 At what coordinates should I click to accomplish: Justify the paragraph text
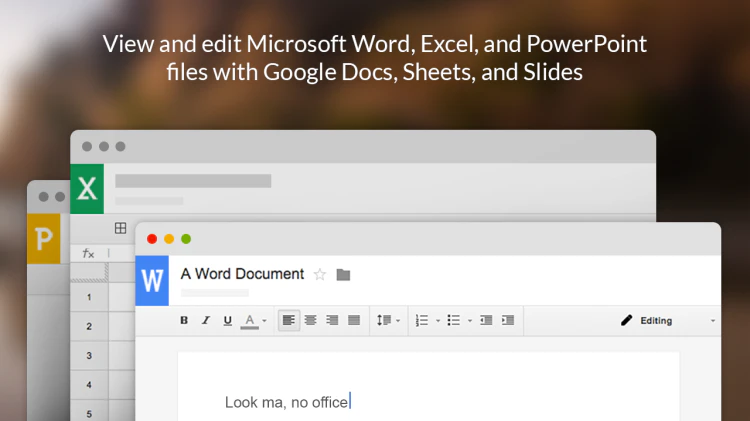click(354, 320)
